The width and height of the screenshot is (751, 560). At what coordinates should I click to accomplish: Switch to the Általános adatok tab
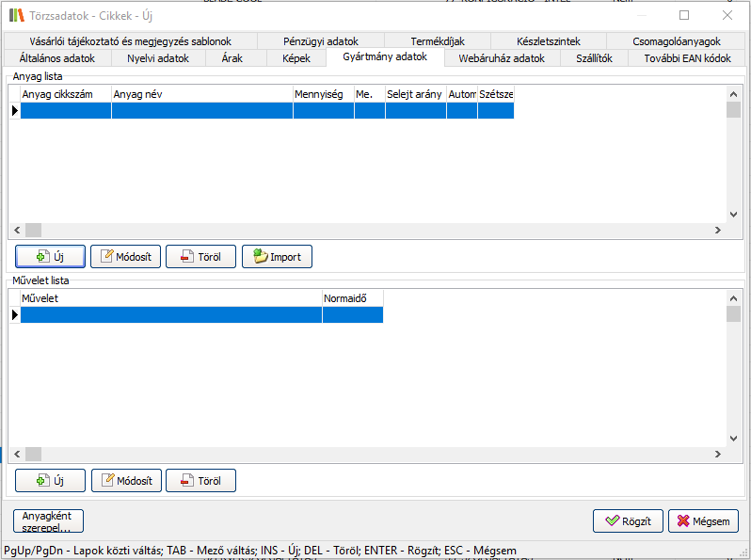tap(57, 58)
